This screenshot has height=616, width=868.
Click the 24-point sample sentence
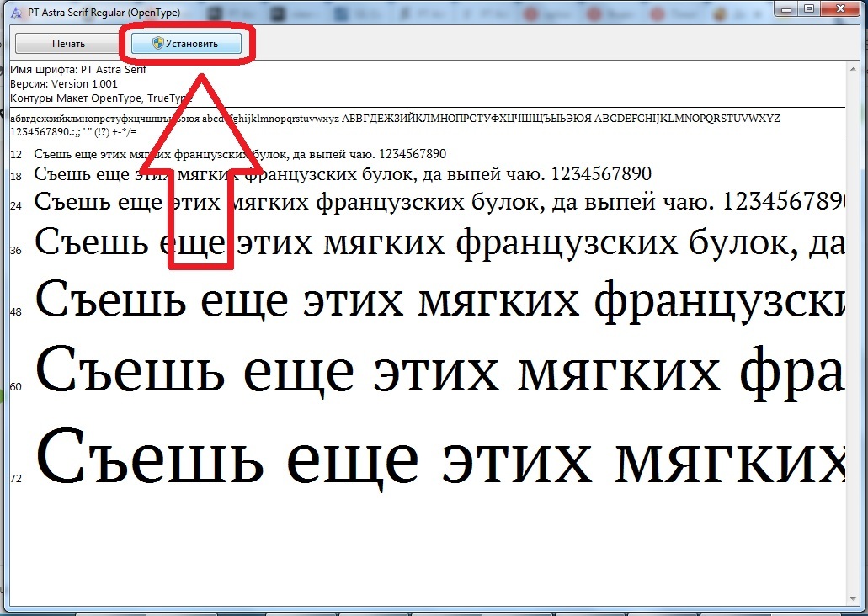pos(439,202)
